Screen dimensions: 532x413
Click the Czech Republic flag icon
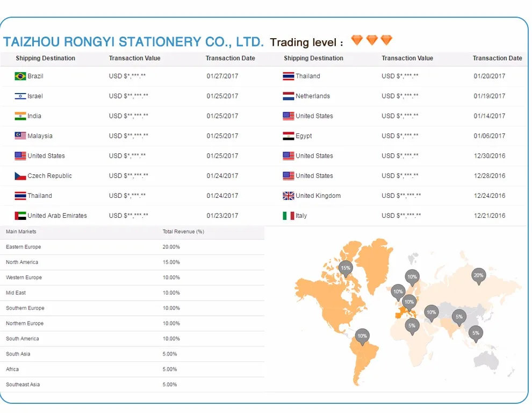[20, 176]
